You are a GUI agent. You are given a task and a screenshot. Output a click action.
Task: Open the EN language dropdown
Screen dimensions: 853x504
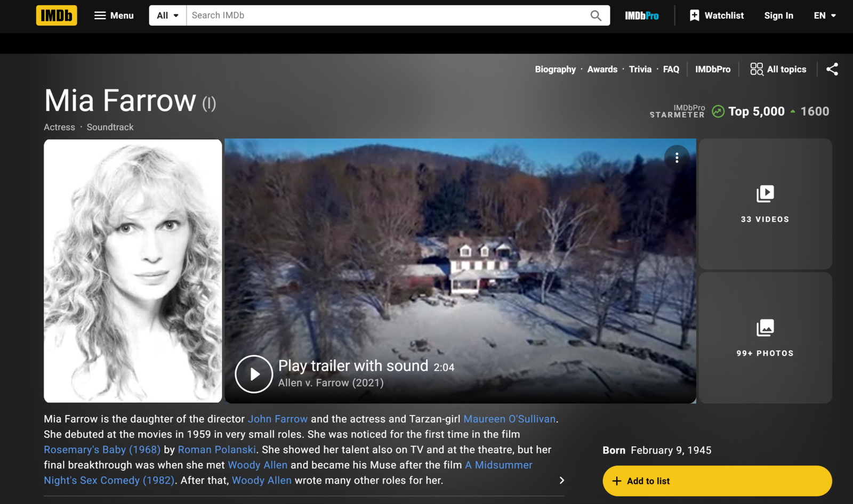point(824,15)
